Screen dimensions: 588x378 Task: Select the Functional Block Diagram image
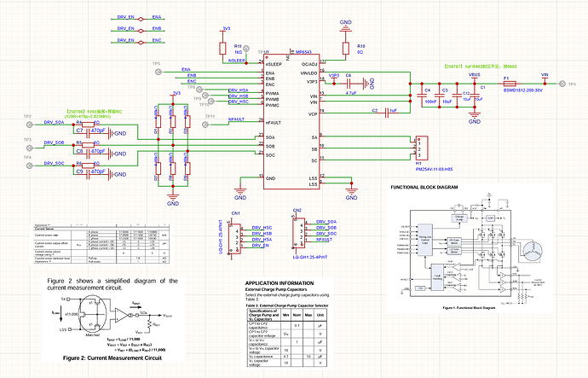click(x=470, y=248)
